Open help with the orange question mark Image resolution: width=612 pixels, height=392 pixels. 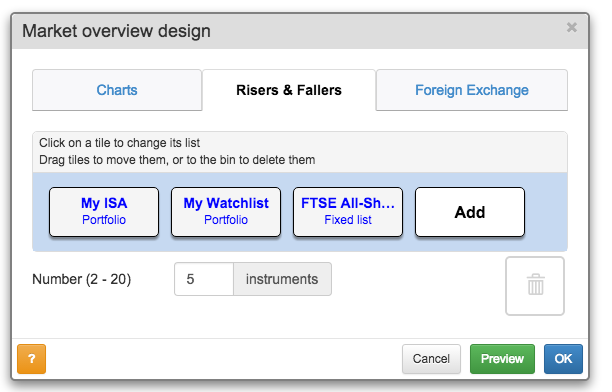pyautogui.click(x=32, y=358)
